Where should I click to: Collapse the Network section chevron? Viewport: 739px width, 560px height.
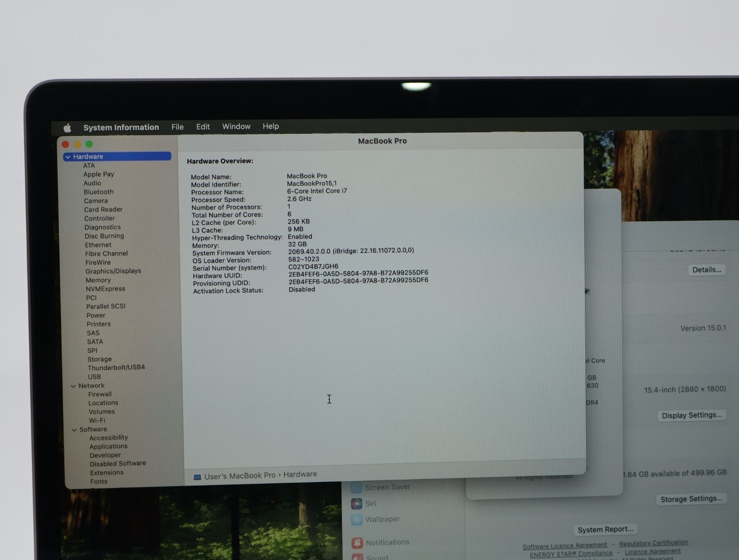[x=73, y=386]
